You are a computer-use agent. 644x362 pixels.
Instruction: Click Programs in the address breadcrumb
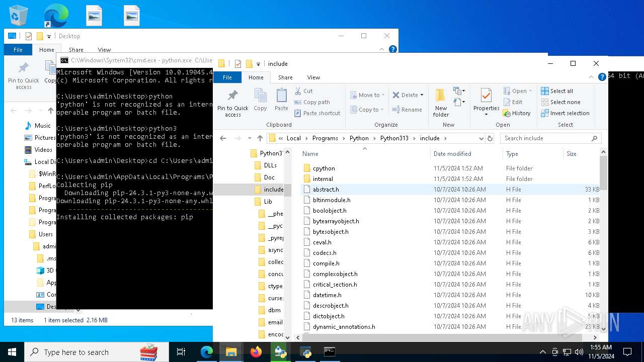[x=325, y=138]
